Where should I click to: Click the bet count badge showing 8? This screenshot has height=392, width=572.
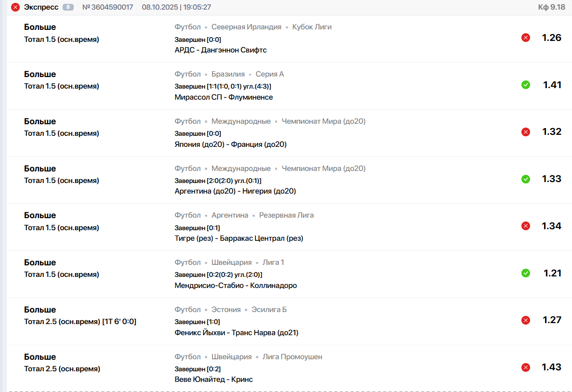pos(68,7)
